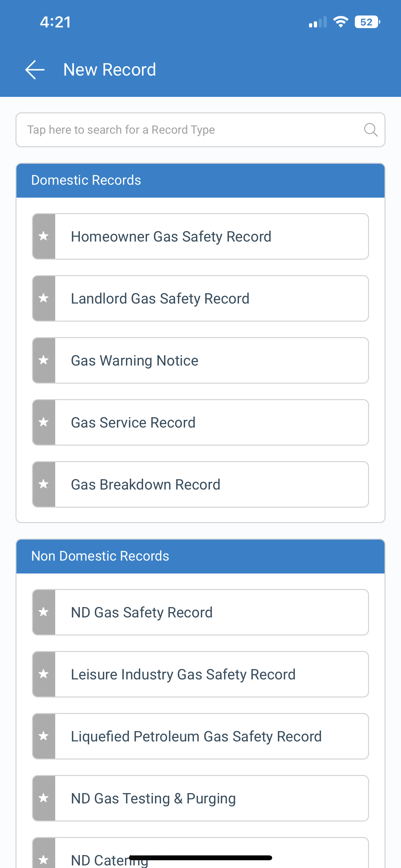Choose Gas Warning Notice
Screen dimensions: 401x868
(211, 360)
